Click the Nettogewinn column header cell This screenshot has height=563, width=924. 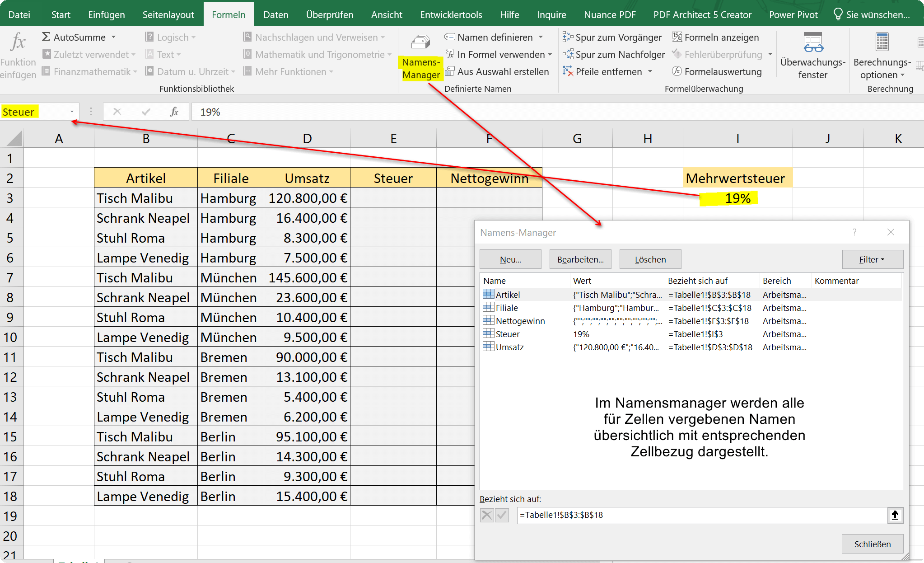click(489, 178)
